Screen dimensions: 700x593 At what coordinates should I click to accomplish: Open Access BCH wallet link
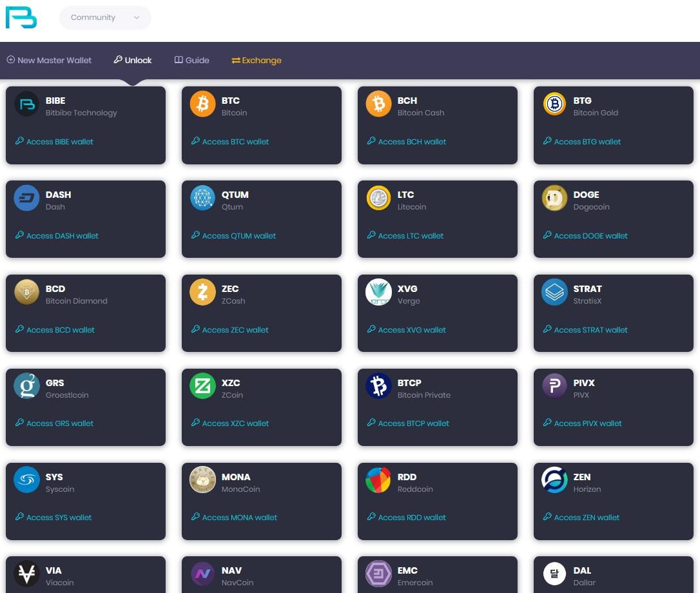[407, 142]
